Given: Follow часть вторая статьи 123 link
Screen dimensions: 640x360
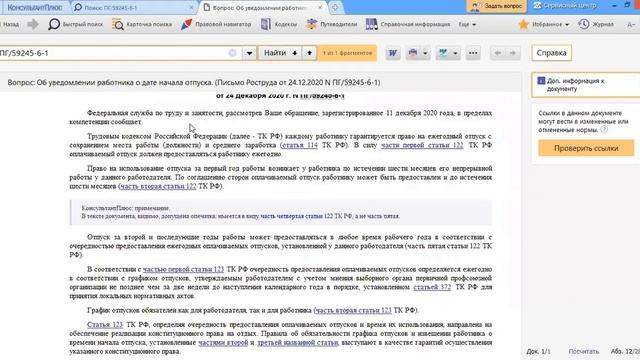Looking at the screenshot, I should point(353,310).
